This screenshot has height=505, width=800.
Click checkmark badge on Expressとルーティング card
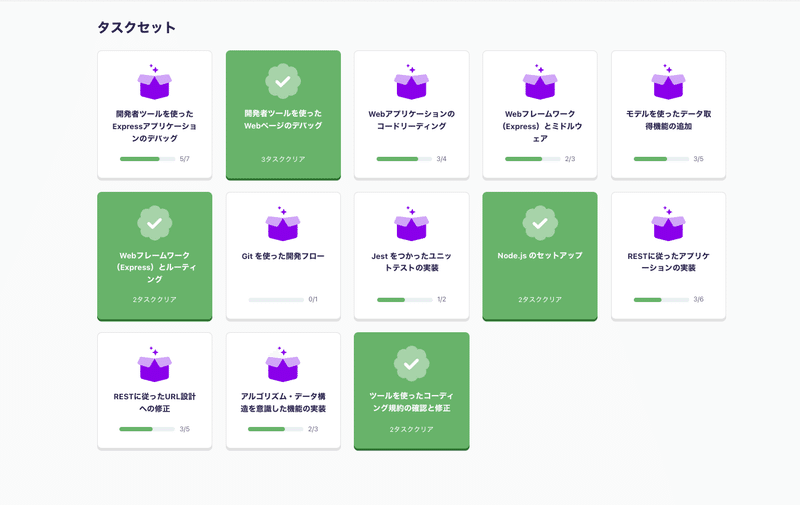pos(155,223)
